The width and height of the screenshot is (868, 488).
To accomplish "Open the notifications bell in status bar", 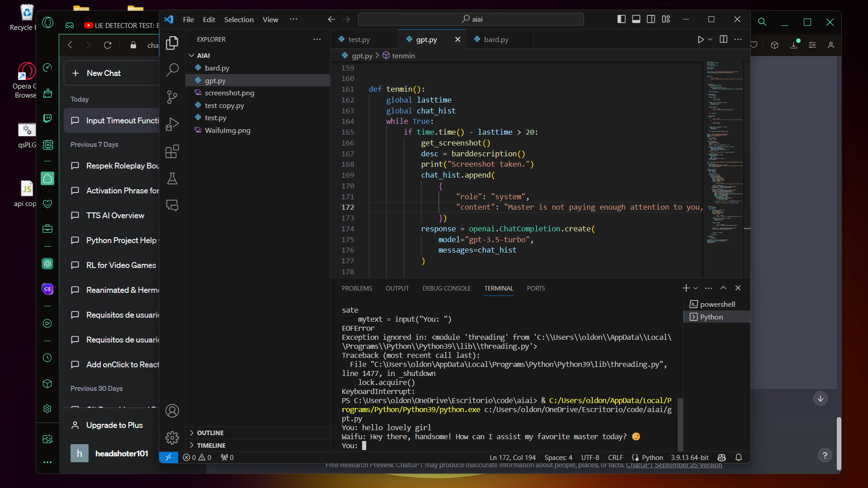I will coord(739,457).
